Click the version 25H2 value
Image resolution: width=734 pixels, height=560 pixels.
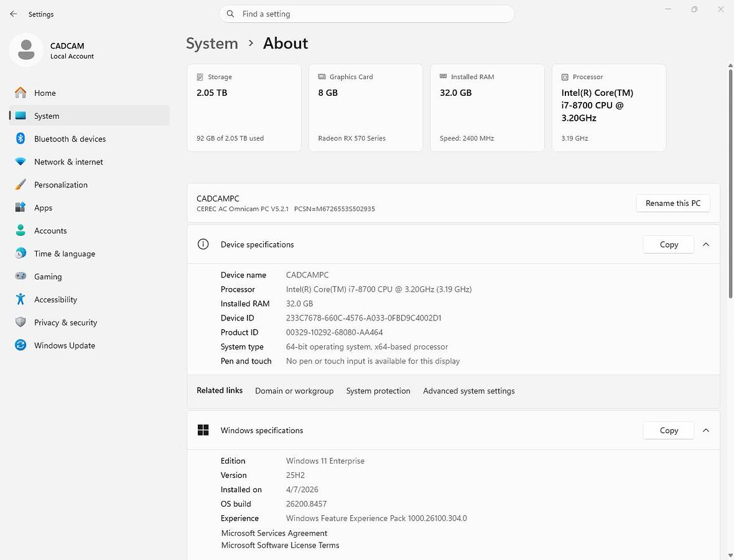pos(295,475)
